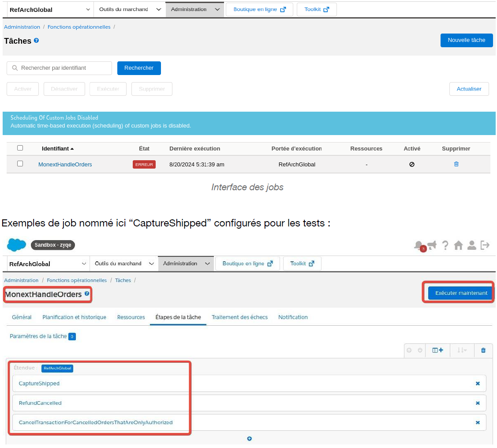Viewport: 497px width, 448px height.
Task: Tick the select-all checkbox in table header
Action: [x=20, y=148]
